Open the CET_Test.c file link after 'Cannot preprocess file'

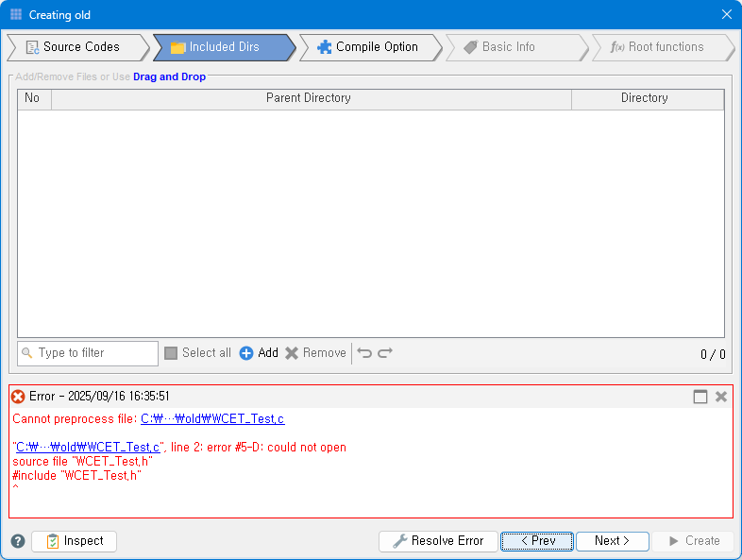(212, 419)
